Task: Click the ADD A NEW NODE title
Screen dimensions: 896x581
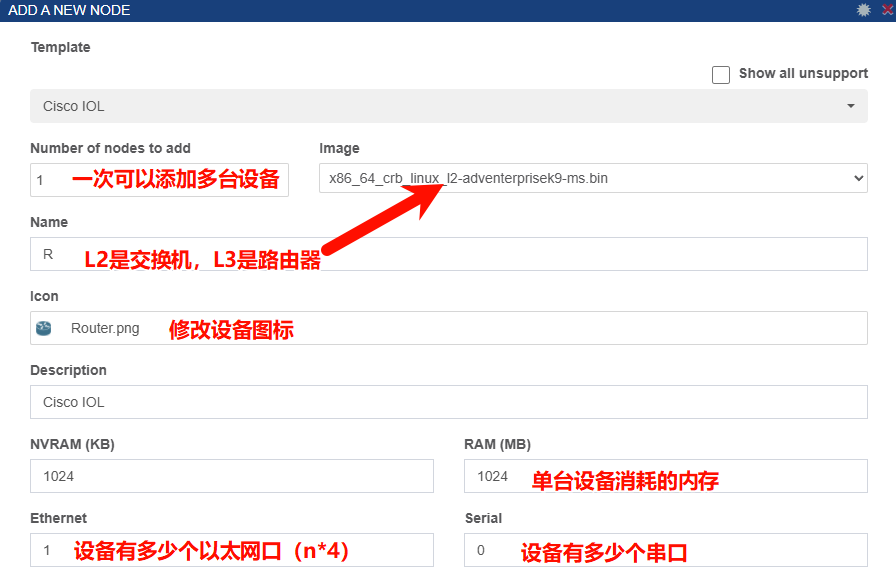Action: 69,10
